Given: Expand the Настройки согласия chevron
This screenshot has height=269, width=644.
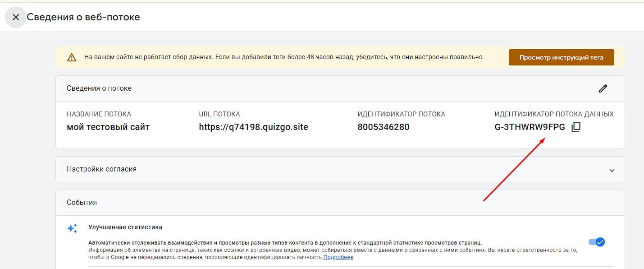Looking at the screenshot, I should (x=612, y=170).
